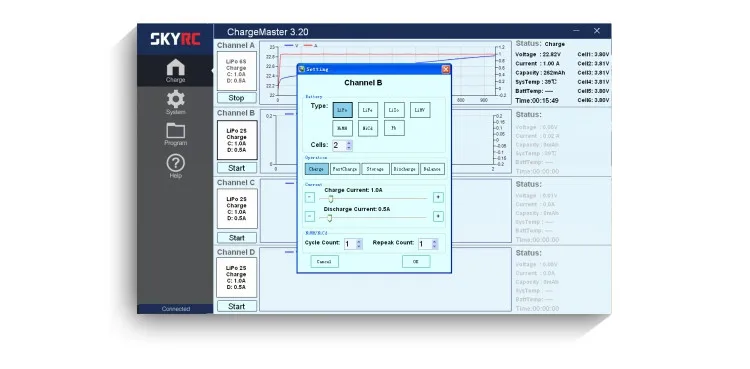The width and height of the screenshot is (750, 369).
Task: Close the Setting dialog with red X
Action: click(x=446, y=69)
